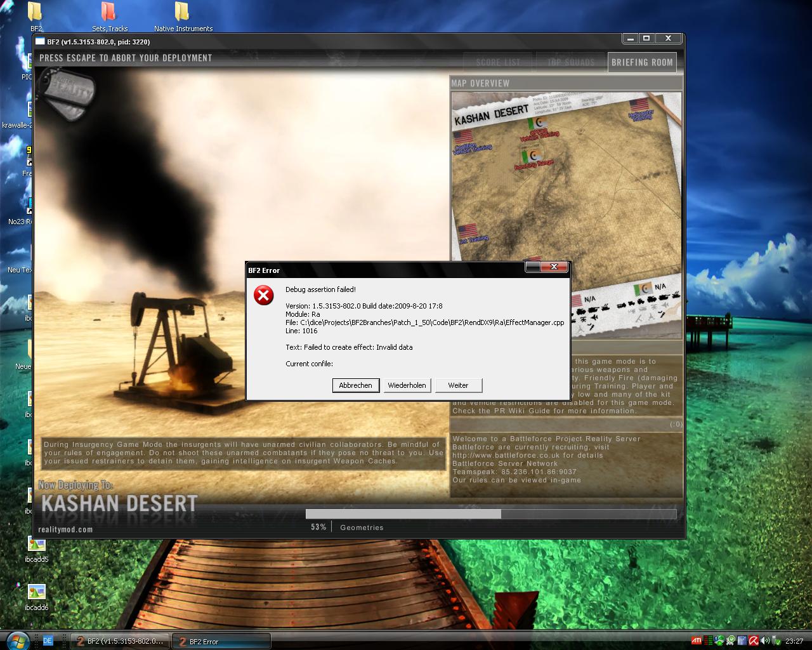Switch to the BF2 Error taskbar button

click(222, 641)
